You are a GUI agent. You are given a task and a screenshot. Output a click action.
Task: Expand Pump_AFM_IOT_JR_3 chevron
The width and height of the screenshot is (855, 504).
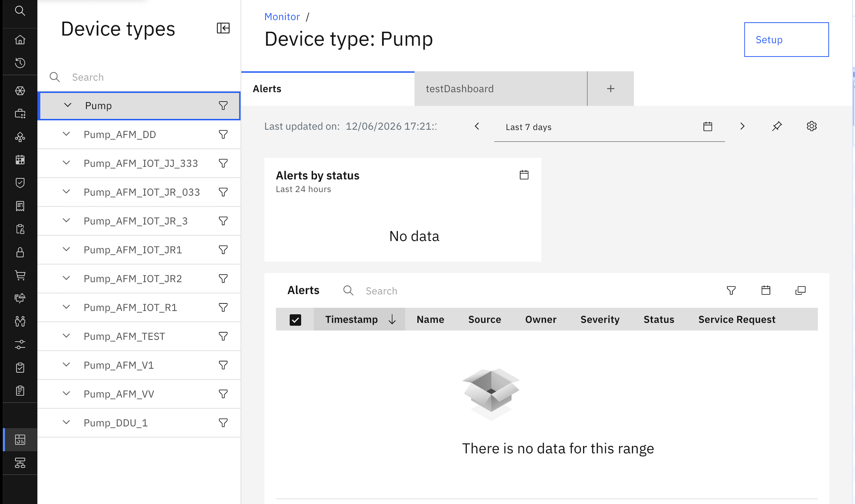tap(66, 221)
